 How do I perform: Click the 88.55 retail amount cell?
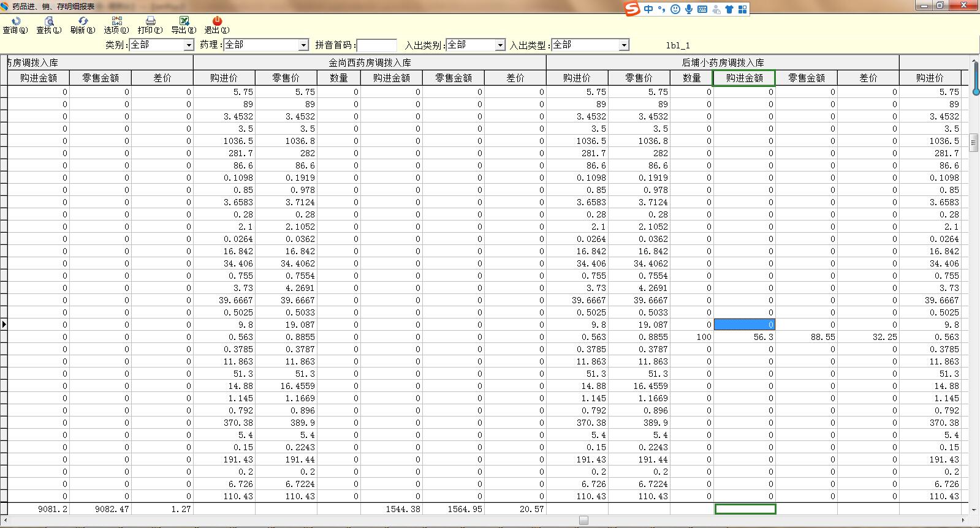click(806, 337)
